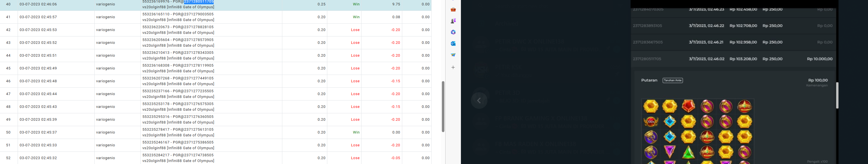Click the highlighted ID 2371280511705 in row 40
This screenshot has width=868, height=164.
click(199, 2)
